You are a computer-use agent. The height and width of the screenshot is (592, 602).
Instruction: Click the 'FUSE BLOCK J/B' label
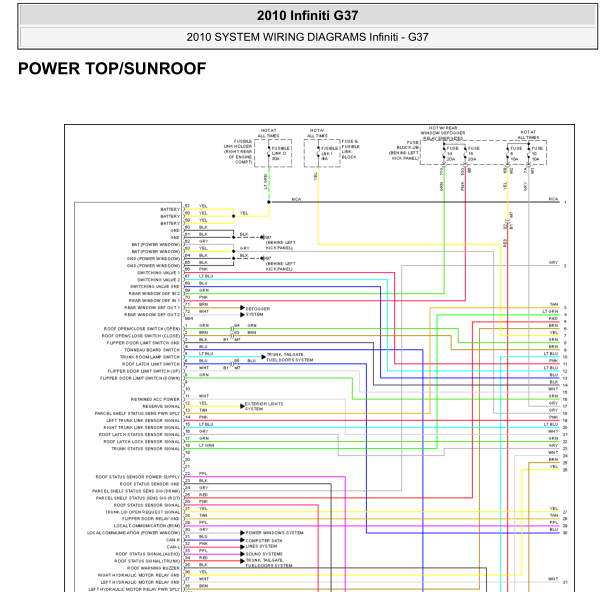click(404, 150)
